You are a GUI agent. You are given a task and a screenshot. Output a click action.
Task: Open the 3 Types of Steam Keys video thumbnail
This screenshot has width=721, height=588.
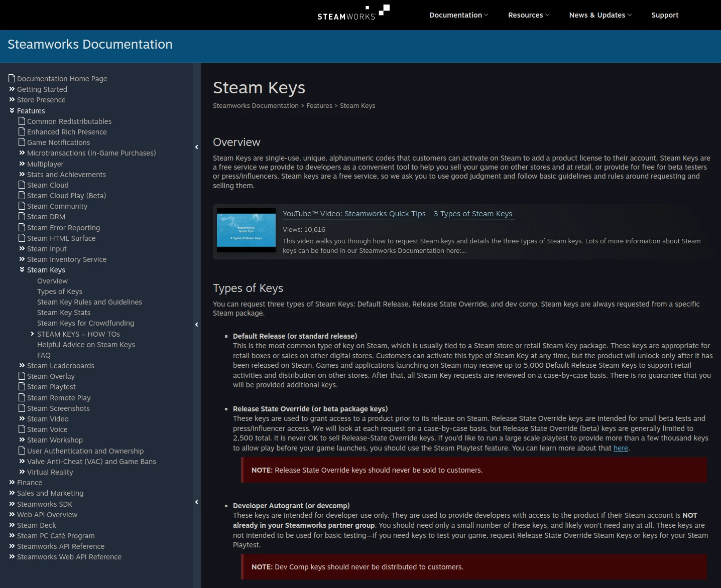[246, 230]
